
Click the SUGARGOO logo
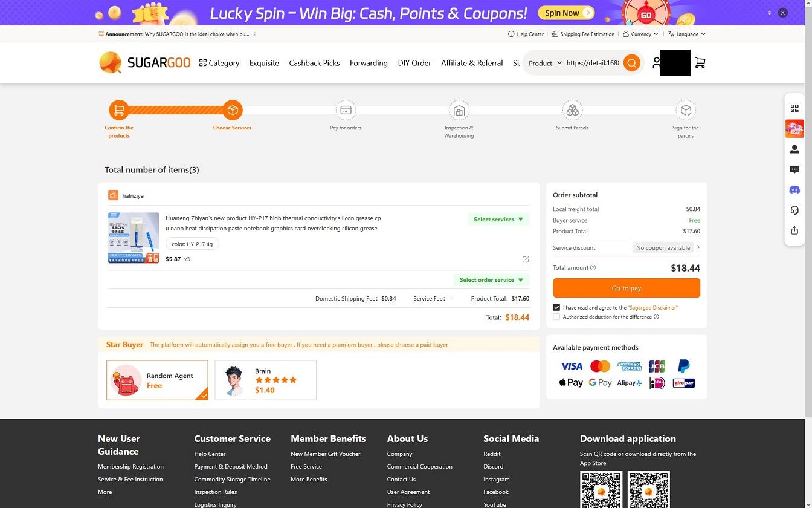(144, 63)
